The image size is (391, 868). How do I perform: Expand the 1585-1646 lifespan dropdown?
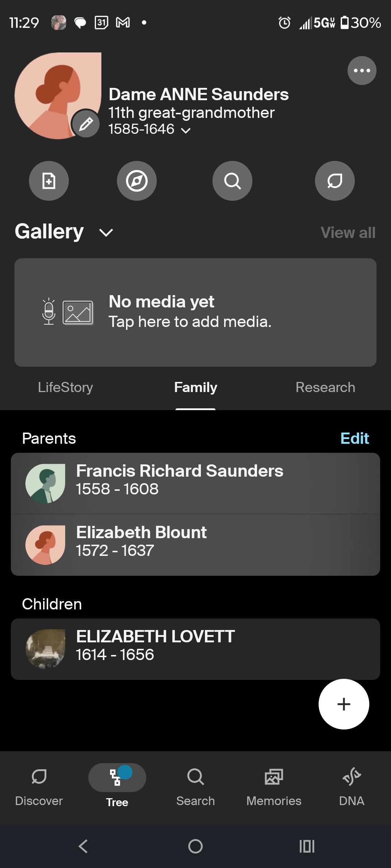(x=185, y=130)
